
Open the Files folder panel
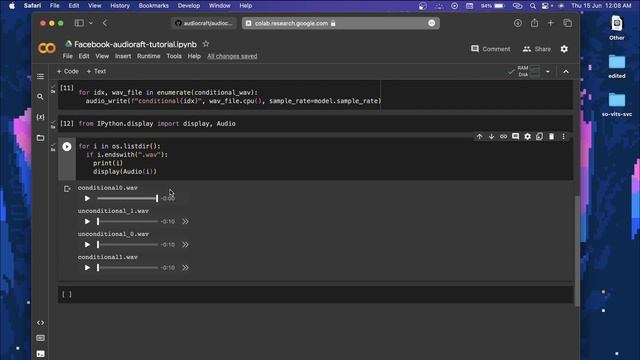40,138
